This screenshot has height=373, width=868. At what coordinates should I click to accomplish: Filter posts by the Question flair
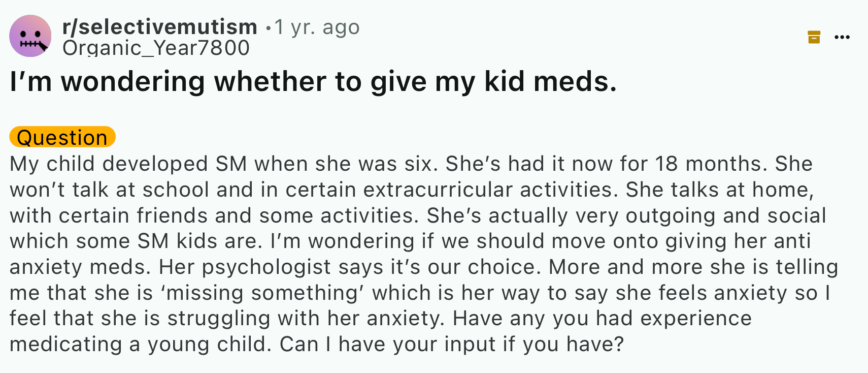(x=62, y=137)
